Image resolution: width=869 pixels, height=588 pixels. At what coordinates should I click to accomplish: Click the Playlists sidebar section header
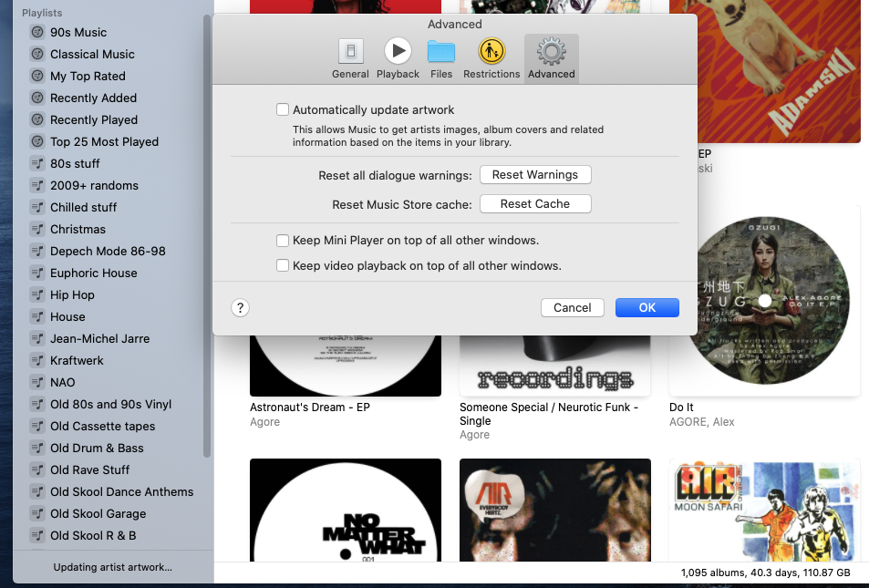click(42, 13)
